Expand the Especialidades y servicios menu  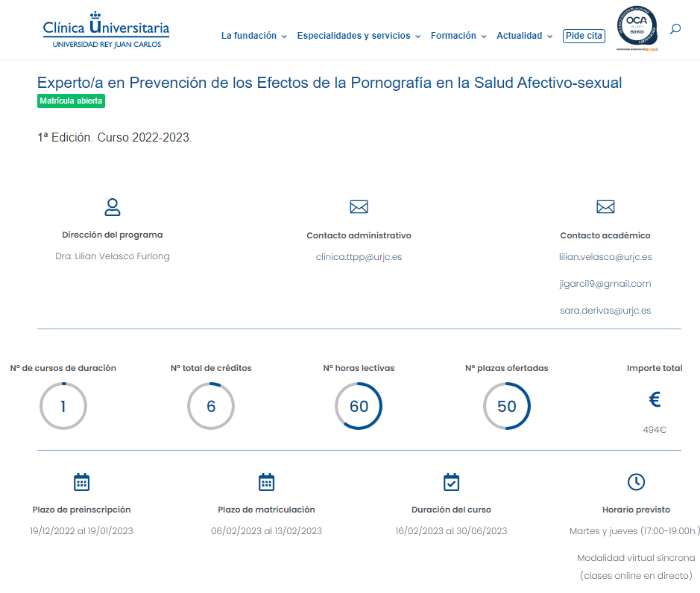click(x=359, y=36)
